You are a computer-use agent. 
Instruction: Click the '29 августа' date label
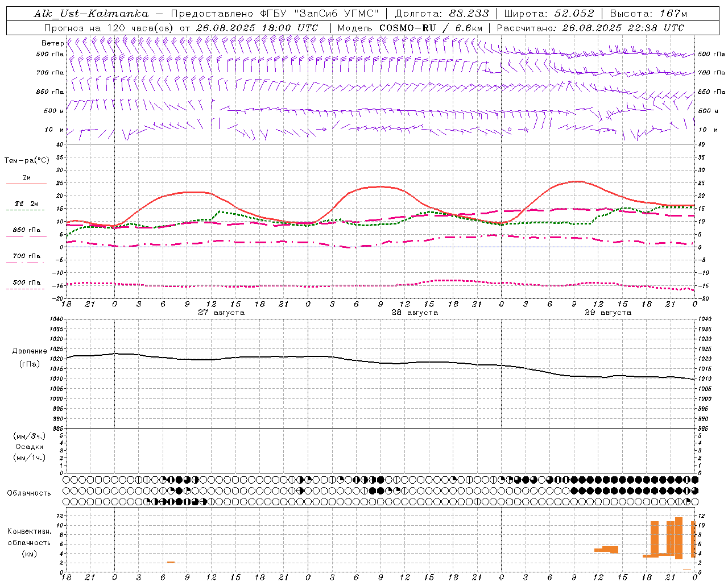point(608,313)
